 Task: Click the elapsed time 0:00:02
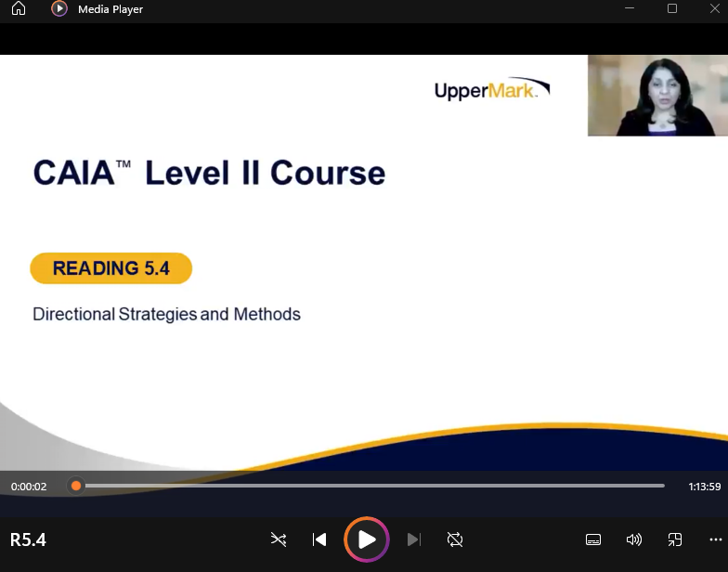[29, 487]
